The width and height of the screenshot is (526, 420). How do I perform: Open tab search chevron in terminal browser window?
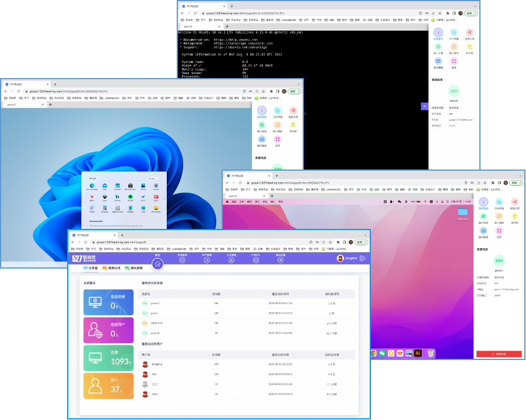tap(475, 6)
